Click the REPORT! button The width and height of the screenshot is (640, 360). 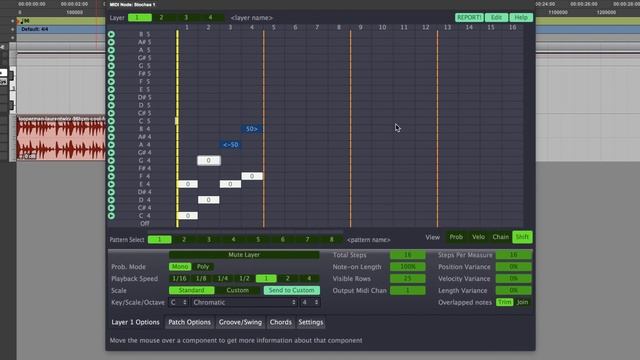click(x=469, y=18)
